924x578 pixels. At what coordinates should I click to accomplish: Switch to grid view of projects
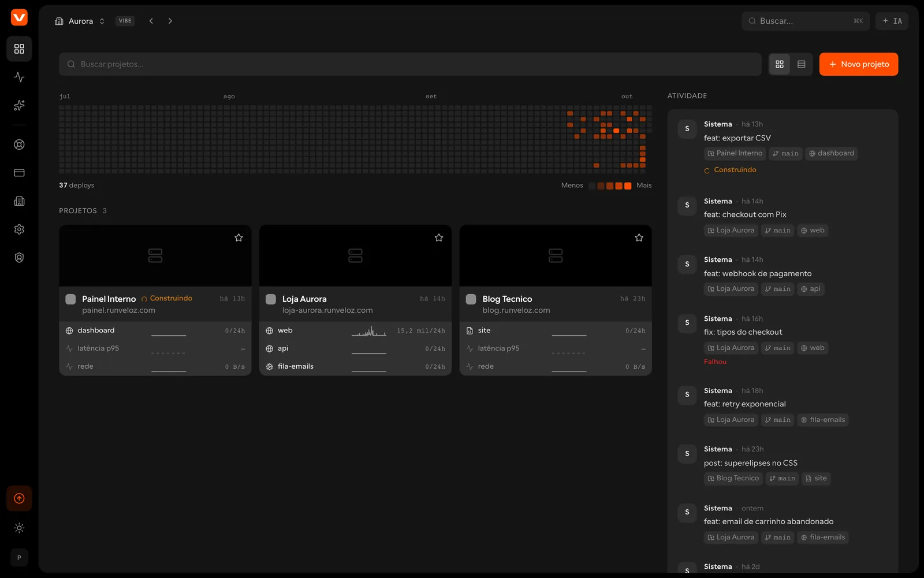pyautogui.click(x=780, y=64)
